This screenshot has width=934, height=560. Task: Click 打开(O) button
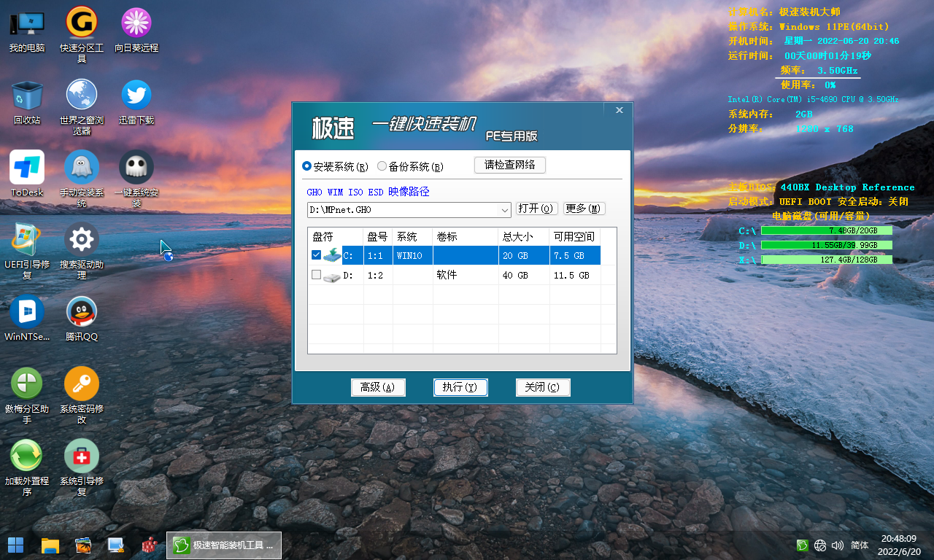pyautogui.click(x=537, y=209)
